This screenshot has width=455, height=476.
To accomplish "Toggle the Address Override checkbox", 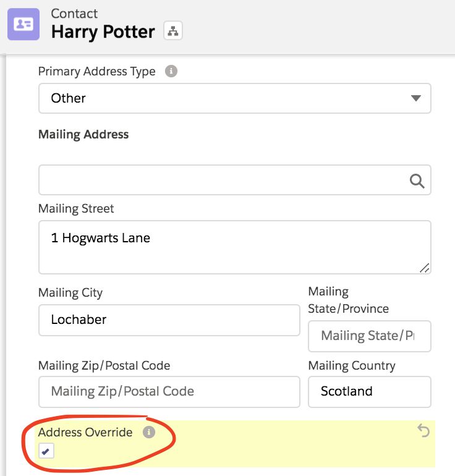I will (x=46, y=451).
